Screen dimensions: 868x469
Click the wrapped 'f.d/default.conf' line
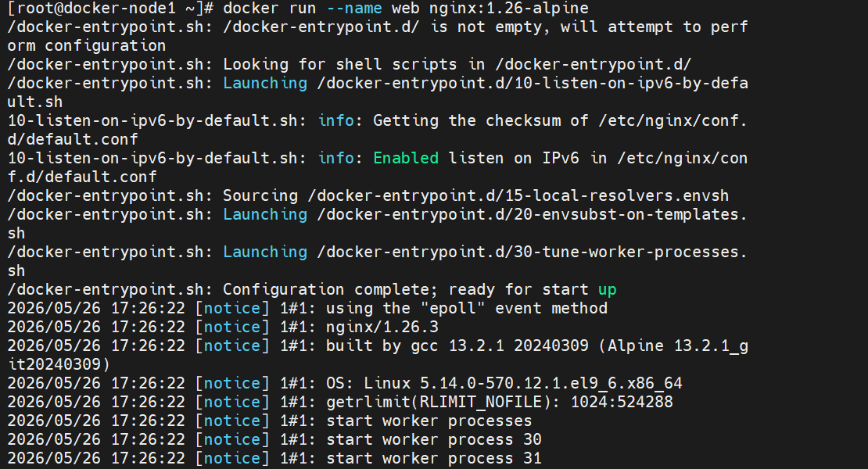coord(82,177)
